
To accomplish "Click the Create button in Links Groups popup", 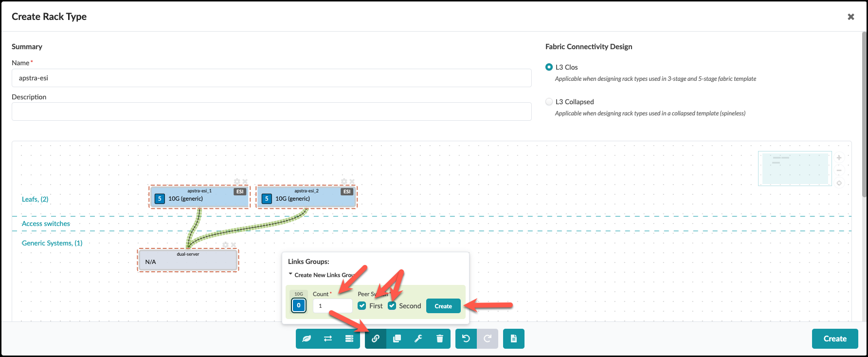I will (x=443, y=306).
